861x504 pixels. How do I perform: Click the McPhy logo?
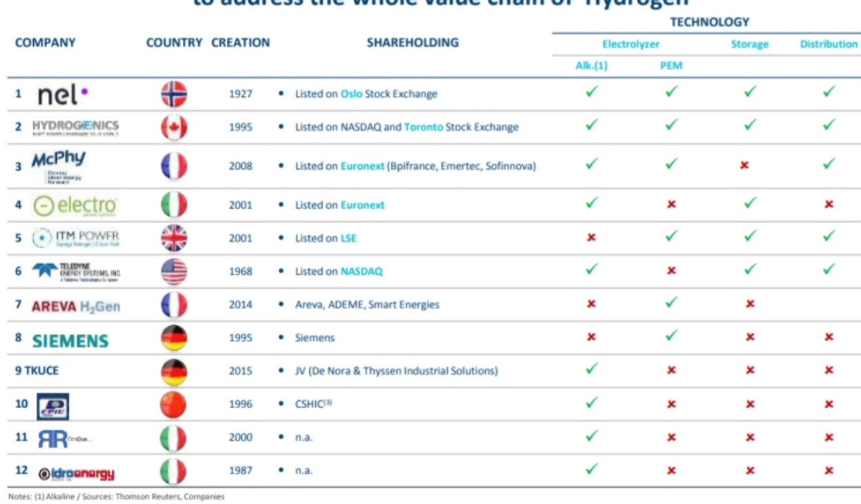pyautogui.click(x=59, y=165)
